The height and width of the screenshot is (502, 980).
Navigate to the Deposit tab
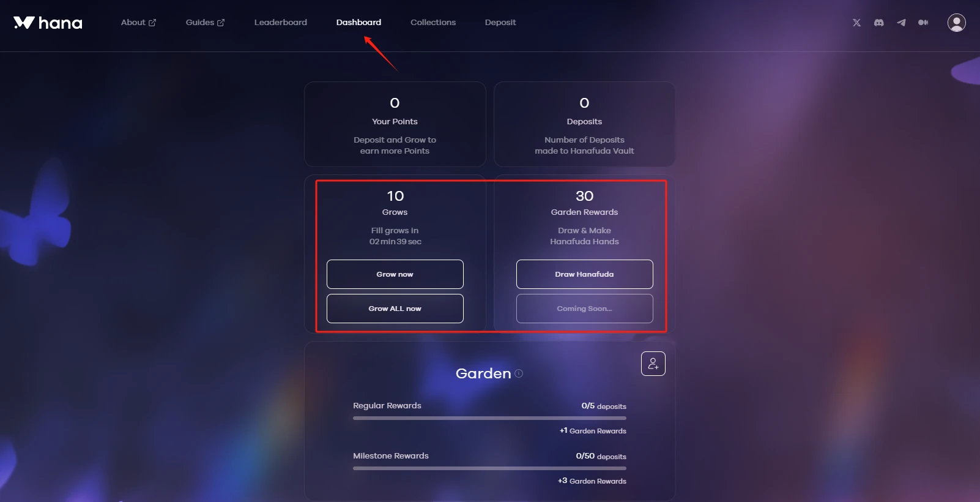point(500,23)
